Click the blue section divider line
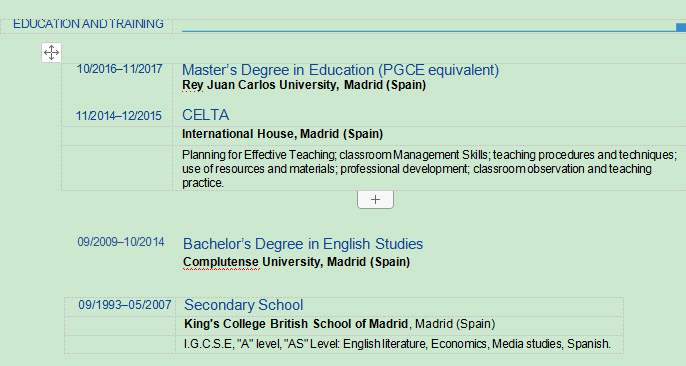 [429, 31]
